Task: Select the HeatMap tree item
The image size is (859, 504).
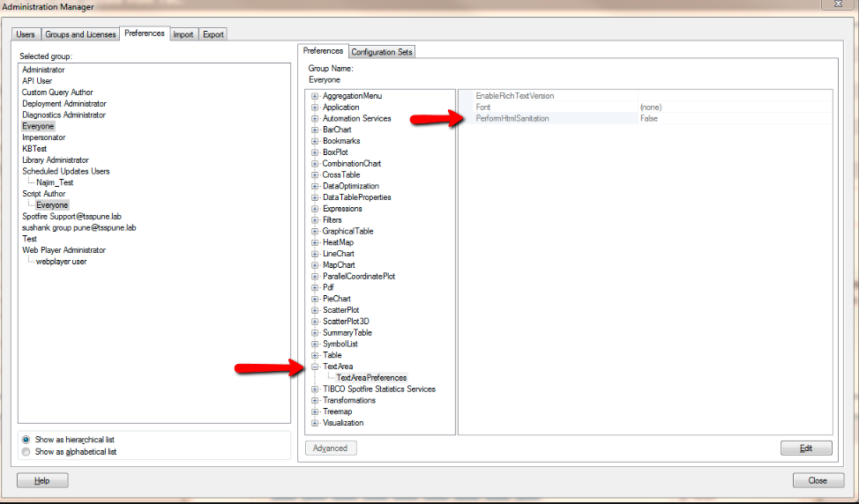Action: [x=338, y=242]
